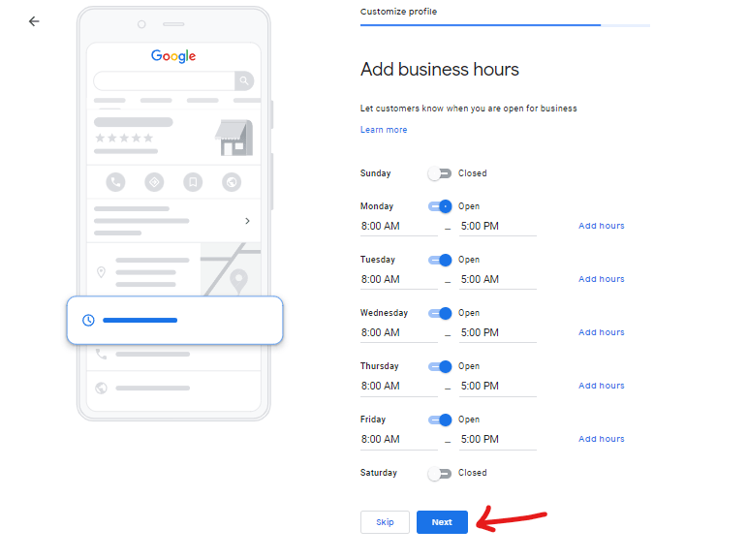
Task: Click the Customize profile progress bar
Action: click(x=505, y=25)
